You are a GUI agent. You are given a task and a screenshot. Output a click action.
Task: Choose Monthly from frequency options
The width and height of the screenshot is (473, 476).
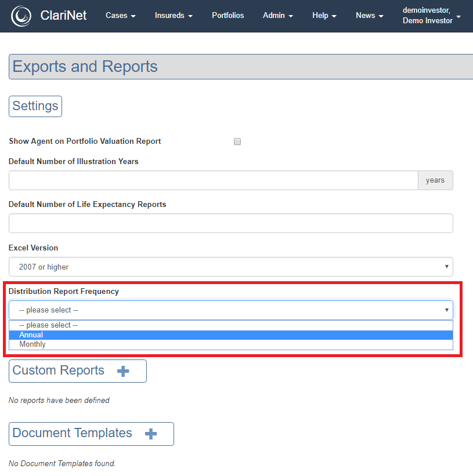pyautogui.click(x=231, y=344)
